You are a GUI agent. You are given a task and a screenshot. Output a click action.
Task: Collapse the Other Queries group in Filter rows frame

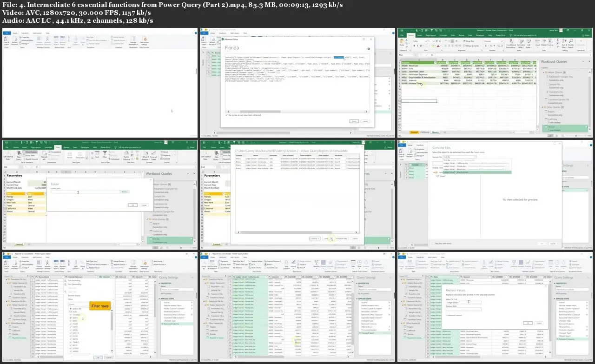tap(7, 323)
